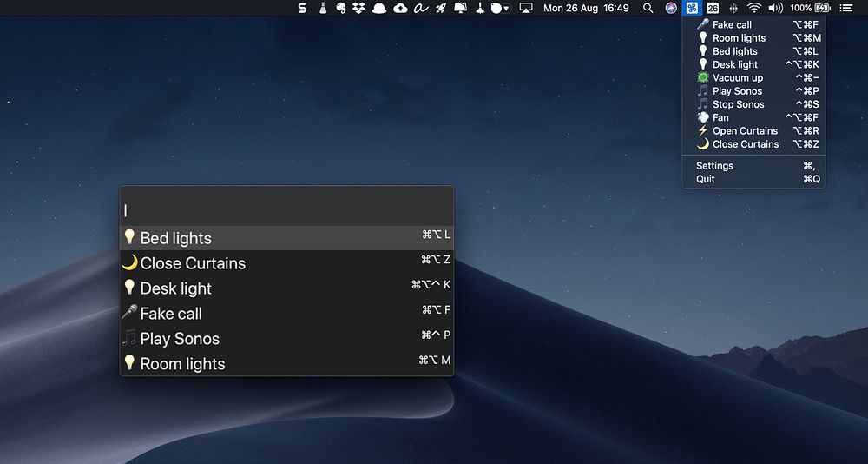The image size is (868, 464).
Task: Select the Fake call row in launcher
Action: click(286, 313)
